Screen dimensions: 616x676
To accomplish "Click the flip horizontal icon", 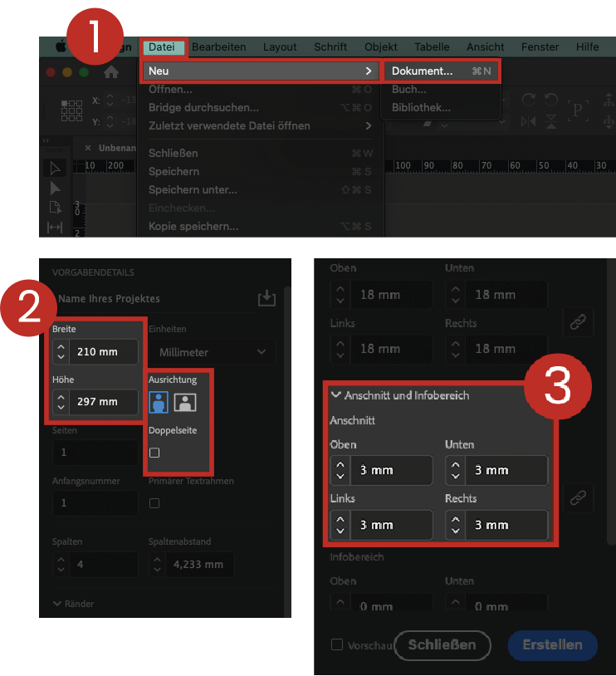I will [528, 121].
